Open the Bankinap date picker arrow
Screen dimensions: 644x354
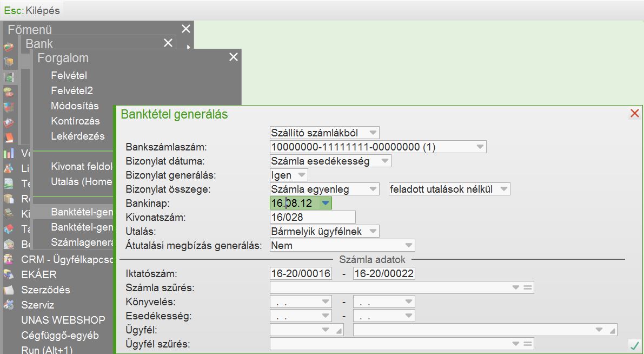pos(326,203)
